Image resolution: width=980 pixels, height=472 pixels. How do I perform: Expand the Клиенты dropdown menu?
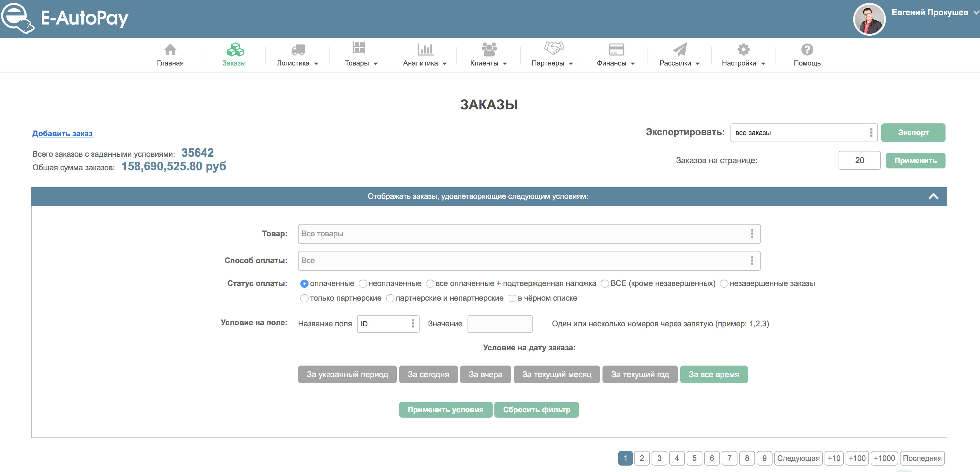click(x=489, y=63)
